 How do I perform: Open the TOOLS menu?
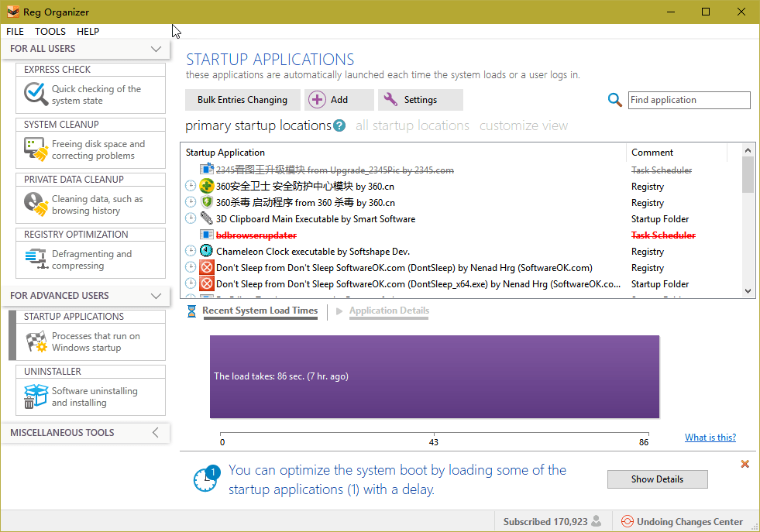[50, 32]
